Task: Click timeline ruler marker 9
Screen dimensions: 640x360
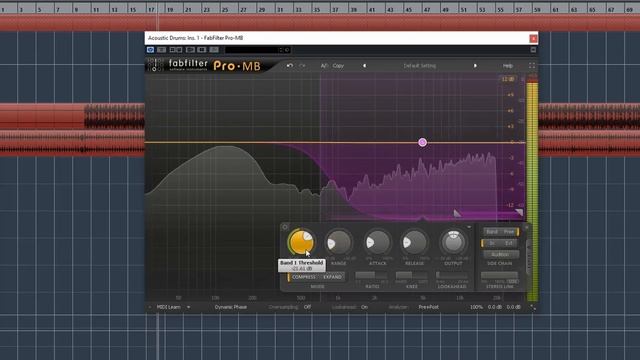Action: pos(76,9)
